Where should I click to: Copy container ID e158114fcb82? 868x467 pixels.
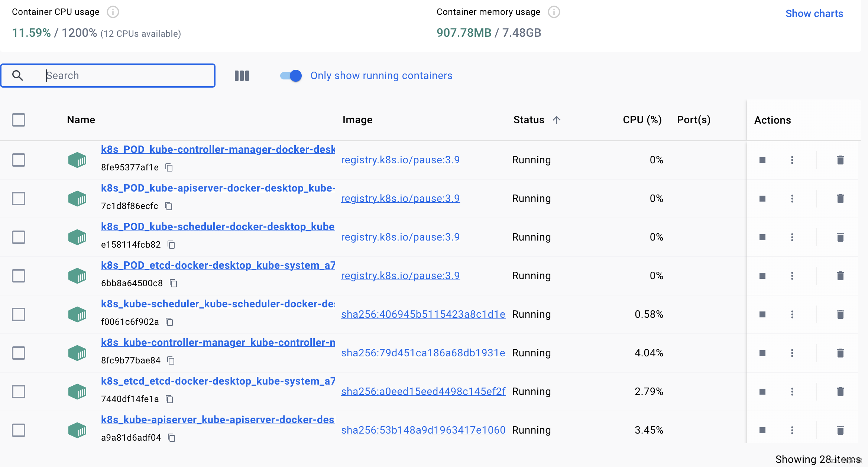[x=171, y=245]
